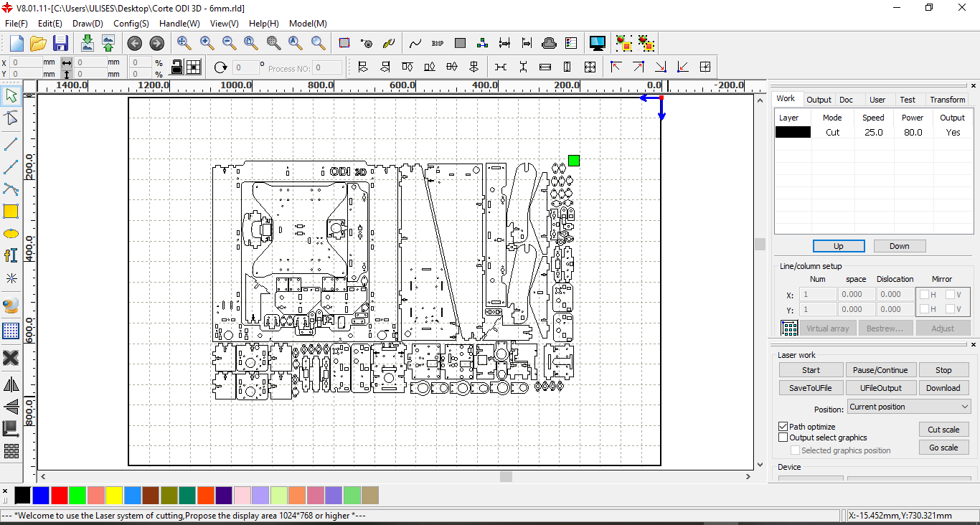The image size is (980, 525).
Task: Open the Handle(W) menu
Action: point(179,24)
